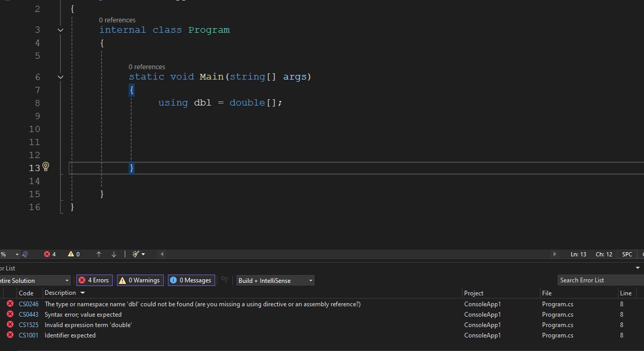Click the error icon on CS1001 row
Screen dimensions: 644x351
(10, 335)
